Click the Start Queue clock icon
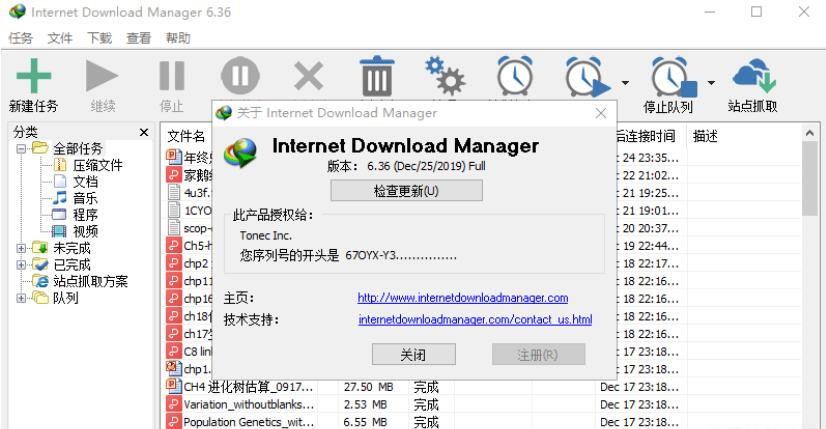This screenshot has width=826, height=429. coord(587,76)
